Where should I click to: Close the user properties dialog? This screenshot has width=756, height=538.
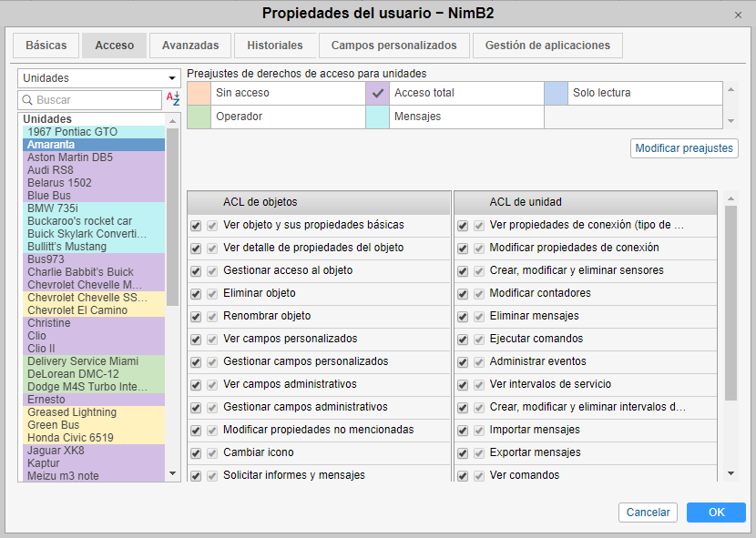738,15
